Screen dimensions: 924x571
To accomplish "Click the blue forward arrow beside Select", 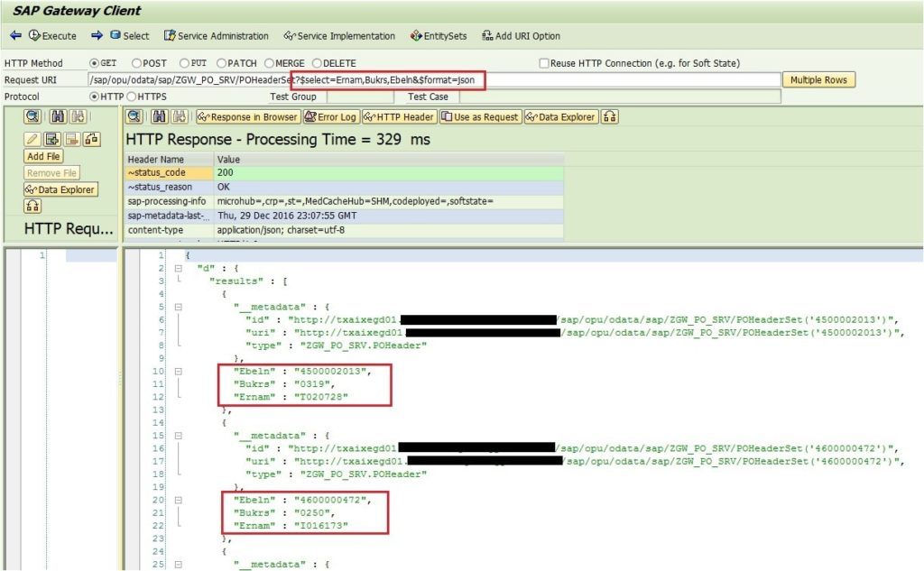I will pyautogui.click(x=97, y=36).
